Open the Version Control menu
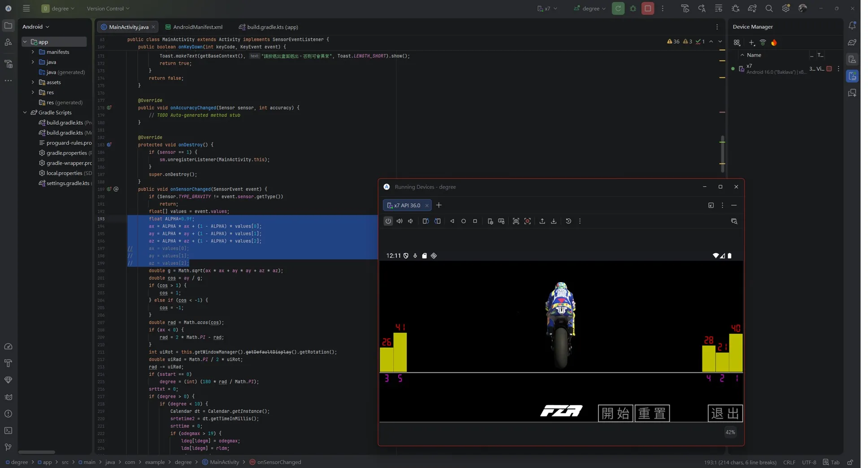 tap(108, 9)
